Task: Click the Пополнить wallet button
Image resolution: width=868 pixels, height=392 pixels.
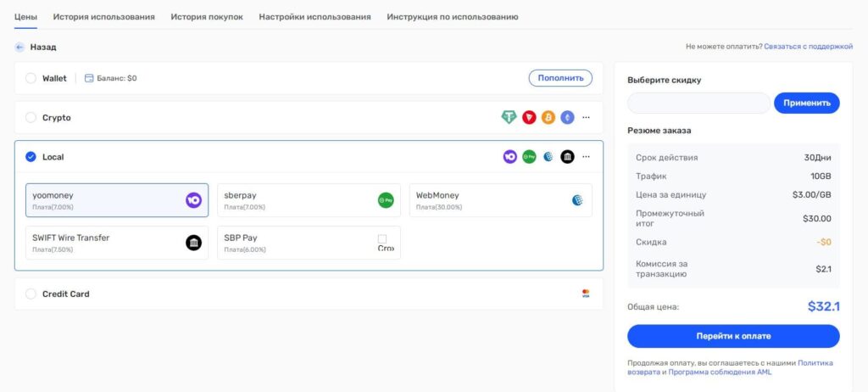Action: pos(560,78)
